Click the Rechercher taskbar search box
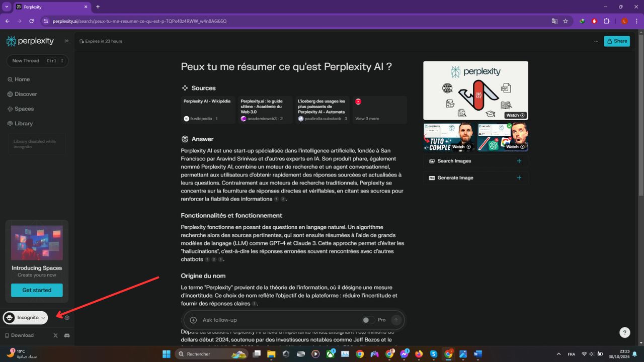This screenshot has width=644, height=362. (x=211, y=354)
